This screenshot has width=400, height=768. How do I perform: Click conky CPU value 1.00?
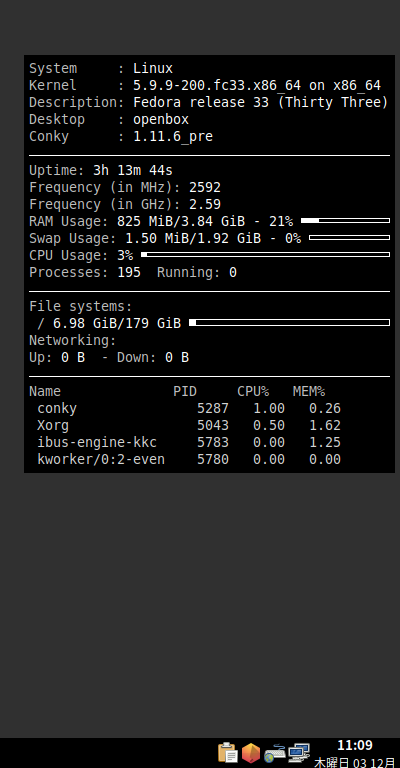click(x=269, y=408)
